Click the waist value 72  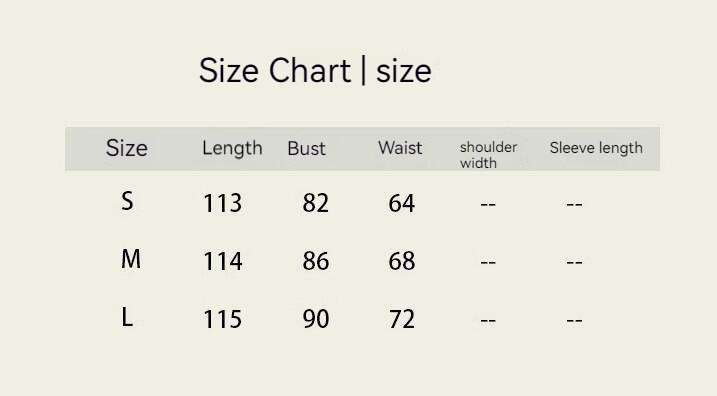coord(401,319)
